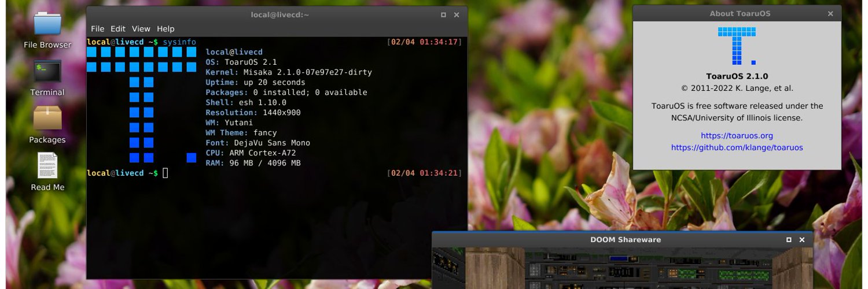Maximize the terminal window

(x=443, y=15)
